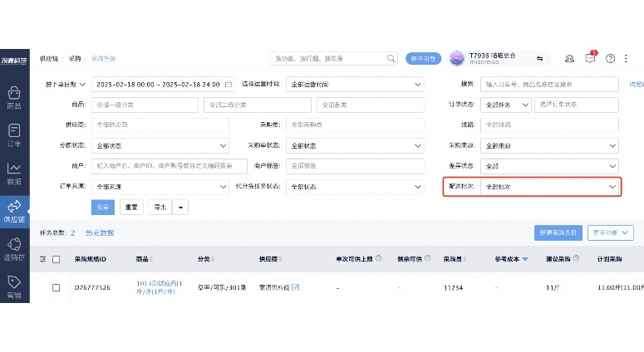The width and height of the screenshot is (644, 352).
Task: Open the 订单 sidebar module
Action: tap(14, 135)
